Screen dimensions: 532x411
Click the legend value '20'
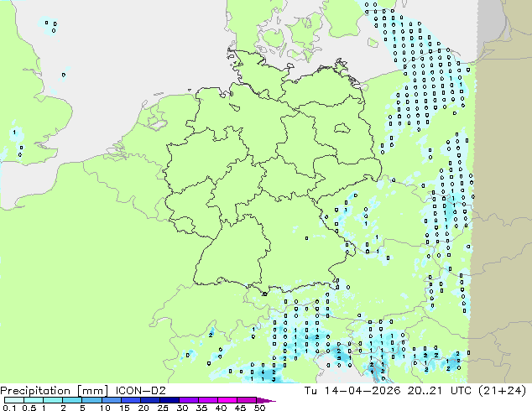[143, 408]
